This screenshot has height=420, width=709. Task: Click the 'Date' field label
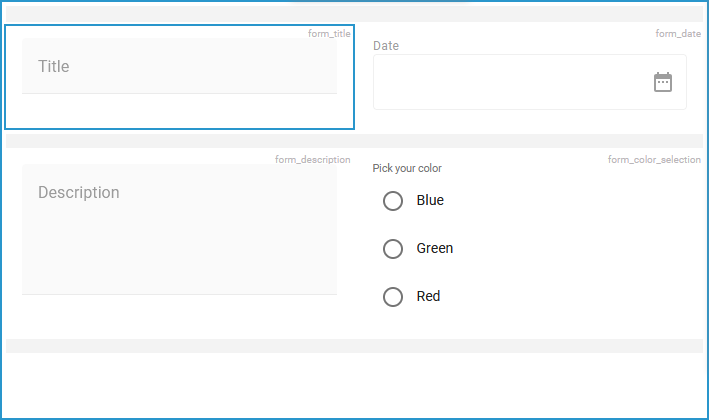(x=386, y=46)
